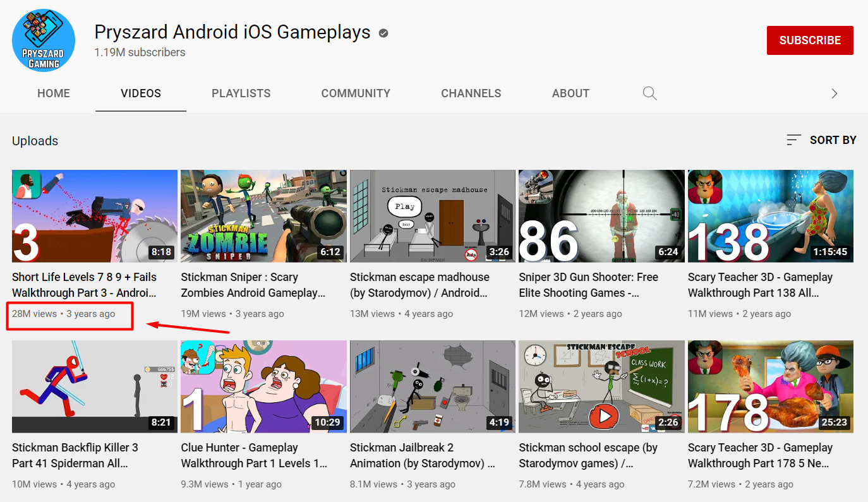The image size is (868, 502).
Task: Subscribe to the Pryszard channel
Action: click(x=810, y=40)
